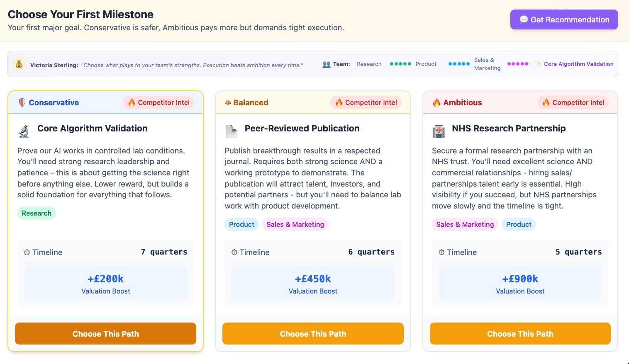Click the +£900k Valuation Boost box

pyautogui.click(x=520, y=283)
